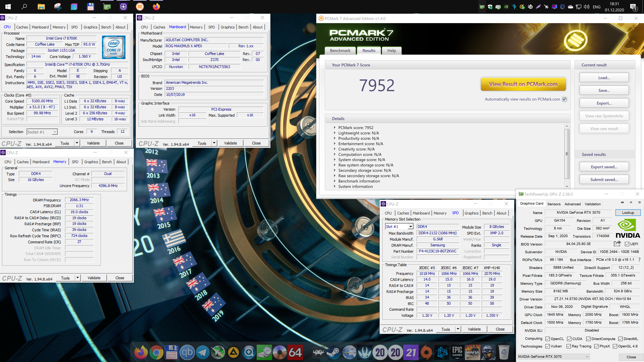Toggle Automatically view results on PCMark.com checkbox
The width and height of the screenshot is (644, 362).
click(x=564, y=99)
